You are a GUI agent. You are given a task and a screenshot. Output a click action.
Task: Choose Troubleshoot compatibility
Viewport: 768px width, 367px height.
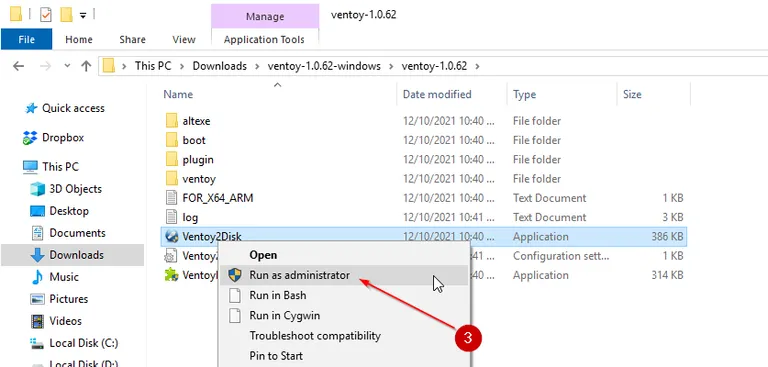click(344, 336)
